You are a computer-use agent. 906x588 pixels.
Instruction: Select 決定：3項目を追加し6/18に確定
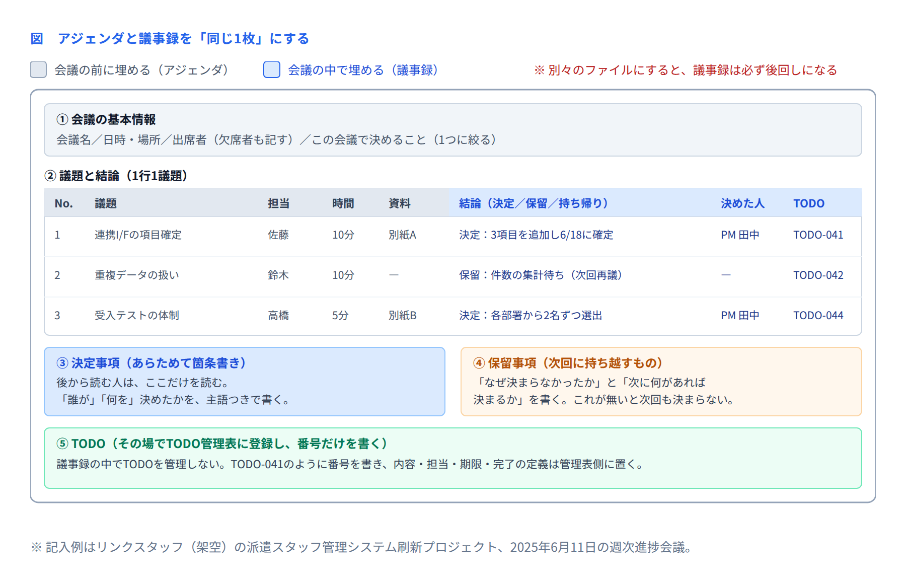click(x=536, y=235)
